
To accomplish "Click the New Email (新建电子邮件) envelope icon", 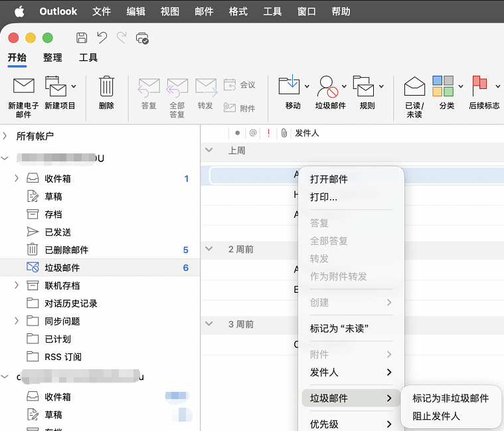I will click(23, 86).
